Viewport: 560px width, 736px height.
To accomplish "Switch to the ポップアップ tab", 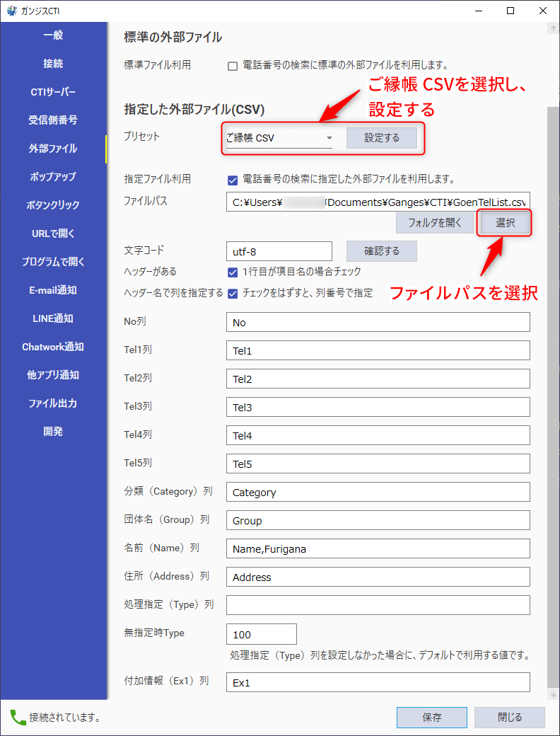I will coord(53,177).
